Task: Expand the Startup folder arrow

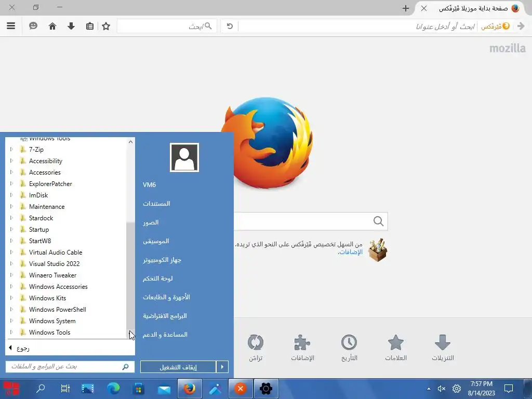Action: coord(11,229)
